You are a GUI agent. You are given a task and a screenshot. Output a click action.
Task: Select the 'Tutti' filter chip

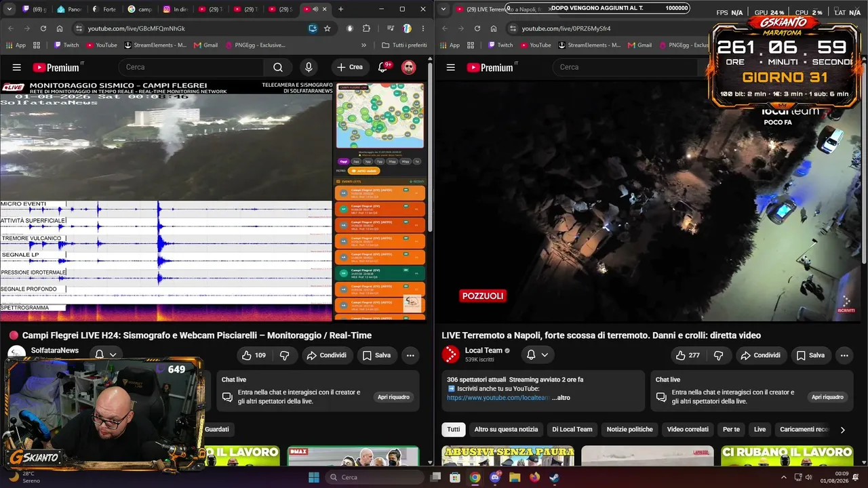454,430
